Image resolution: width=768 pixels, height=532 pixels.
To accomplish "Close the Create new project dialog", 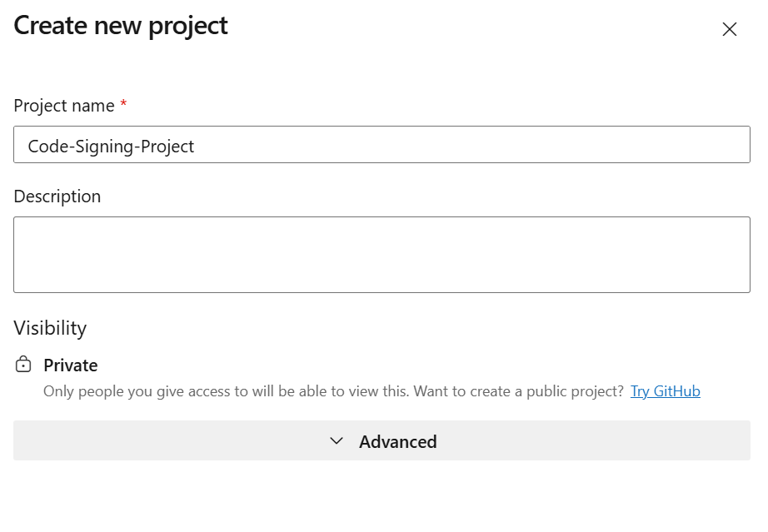I will (x=730, y=29).
